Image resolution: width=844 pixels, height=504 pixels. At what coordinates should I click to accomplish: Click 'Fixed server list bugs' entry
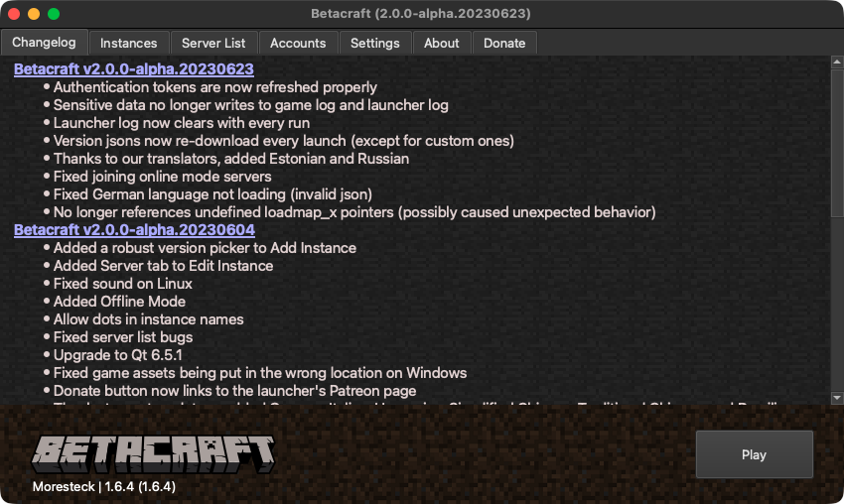(123, 337)
